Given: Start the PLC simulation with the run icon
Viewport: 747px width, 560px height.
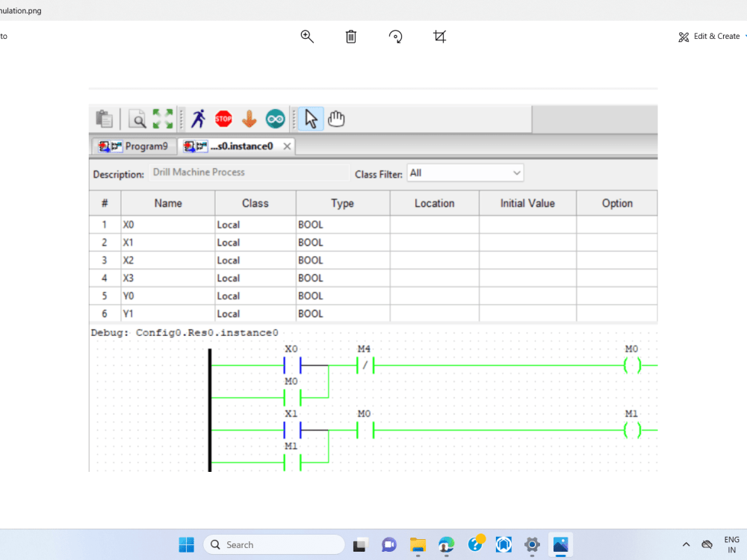Looking at the screenshot, I should [199, 118].
